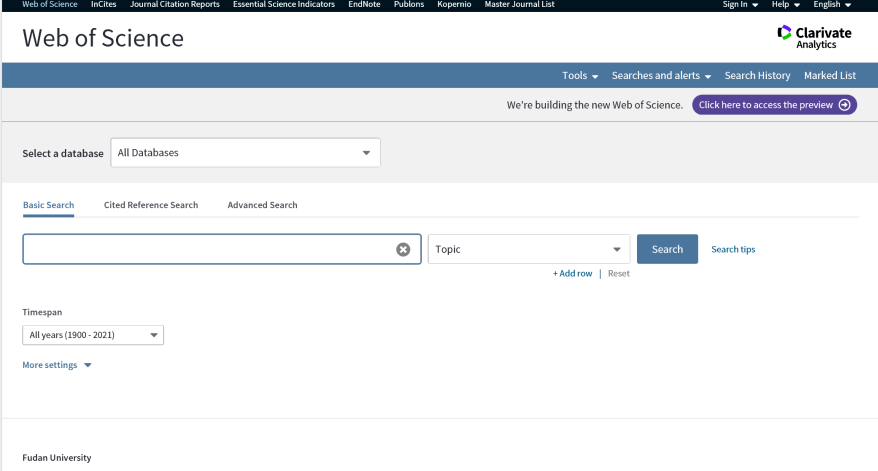
Task: Expand Searches and alerts menu
Action: point(661,76)
